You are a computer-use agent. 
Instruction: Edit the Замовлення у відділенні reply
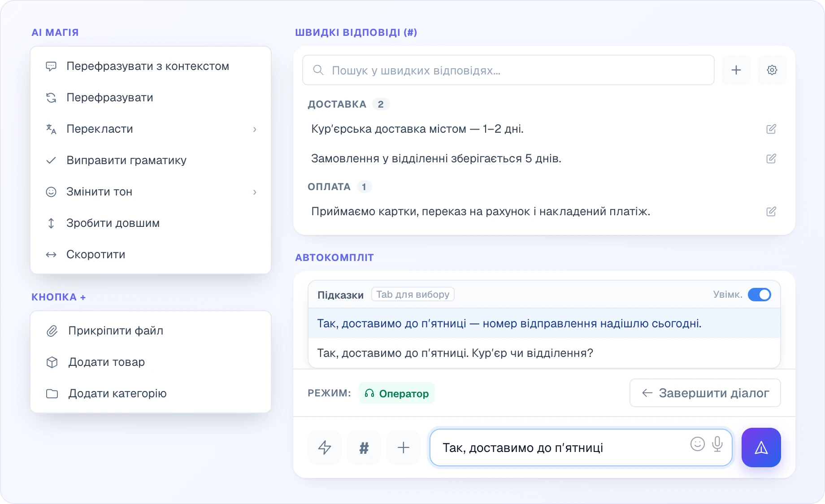[771, 159]
